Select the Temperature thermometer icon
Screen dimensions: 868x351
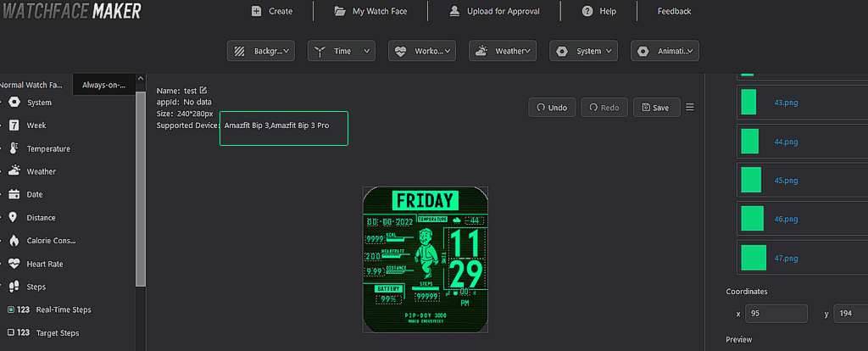[x=14, y=148]
